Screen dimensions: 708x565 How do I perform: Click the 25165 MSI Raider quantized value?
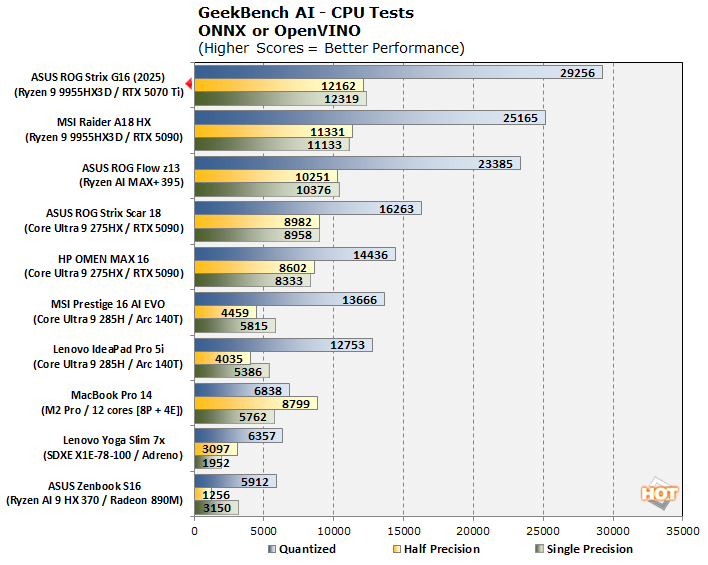coord(520,118)
